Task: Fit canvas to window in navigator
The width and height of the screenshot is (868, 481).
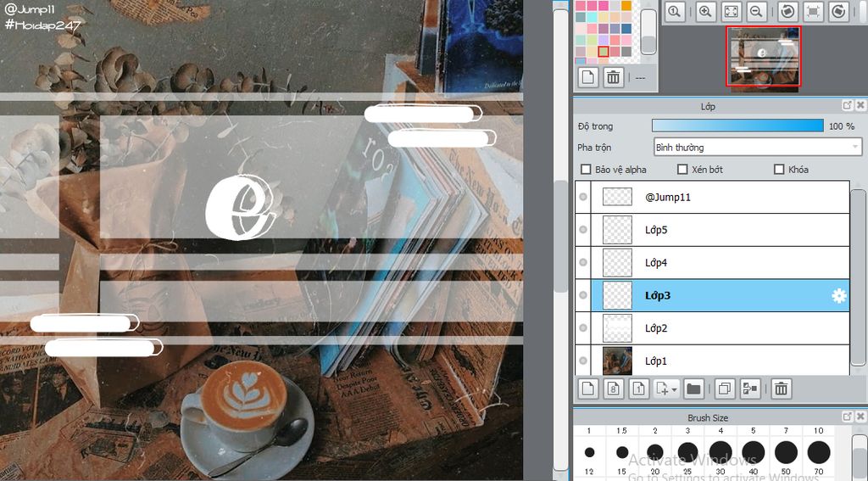Action: (x=732, y=12)
